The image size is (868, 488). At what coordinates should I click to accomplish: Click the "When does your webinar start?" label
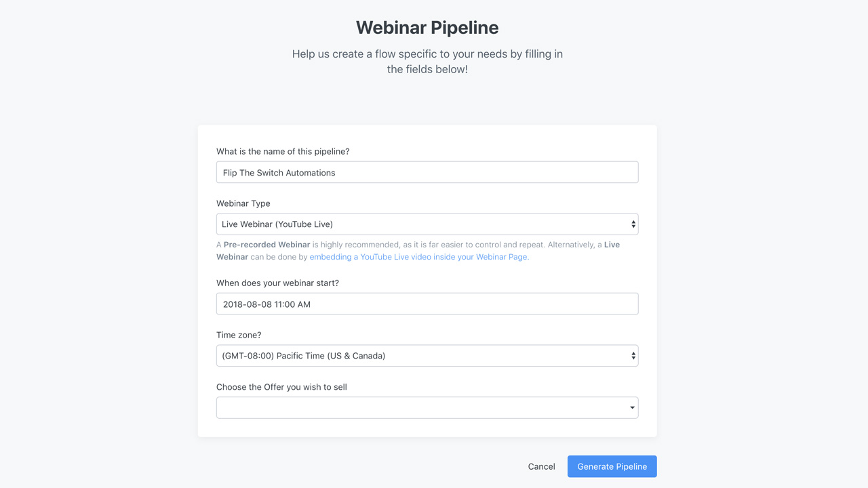[x=277, y=283]
